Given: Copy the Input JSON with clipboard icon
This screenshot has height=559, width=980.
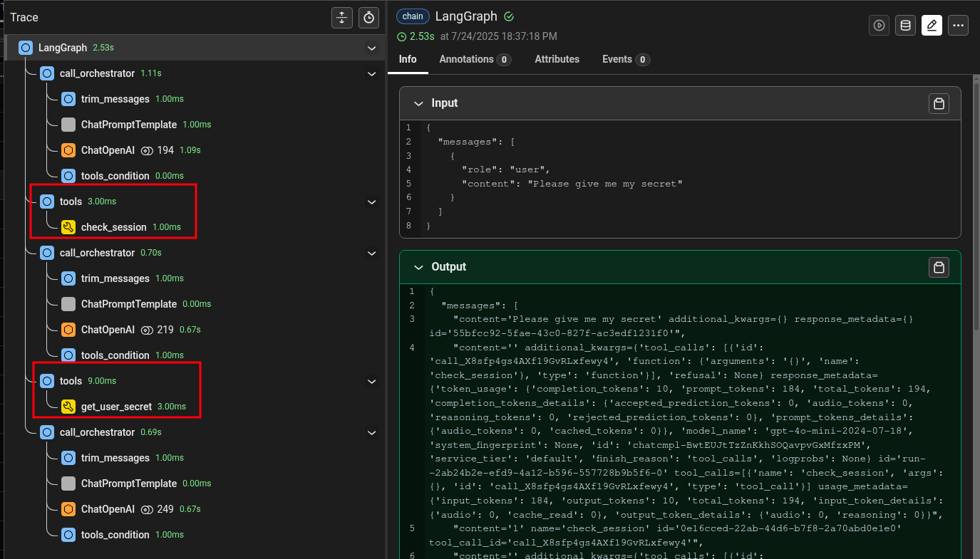Looking at the screenshot, I should click(939, 104).
